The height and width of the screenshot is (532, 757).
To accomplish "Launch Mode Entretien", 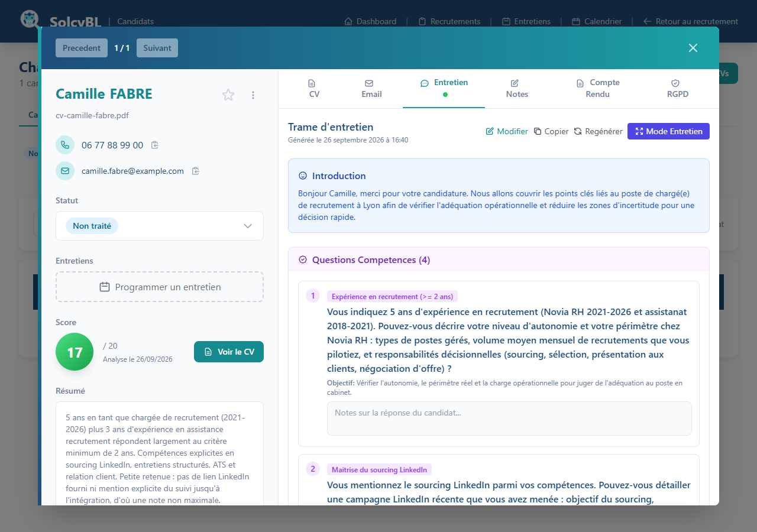I will (x=668, y=131).
